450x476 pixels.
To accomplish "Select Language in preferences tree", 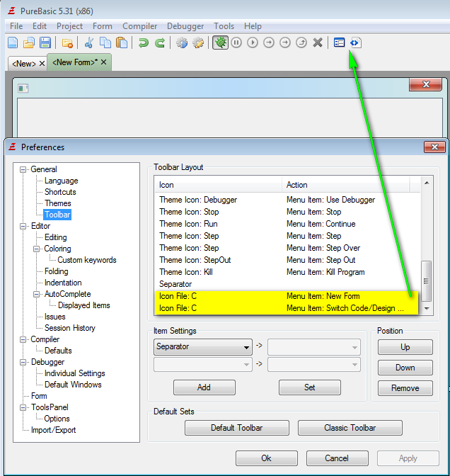I will pos(62,181).
